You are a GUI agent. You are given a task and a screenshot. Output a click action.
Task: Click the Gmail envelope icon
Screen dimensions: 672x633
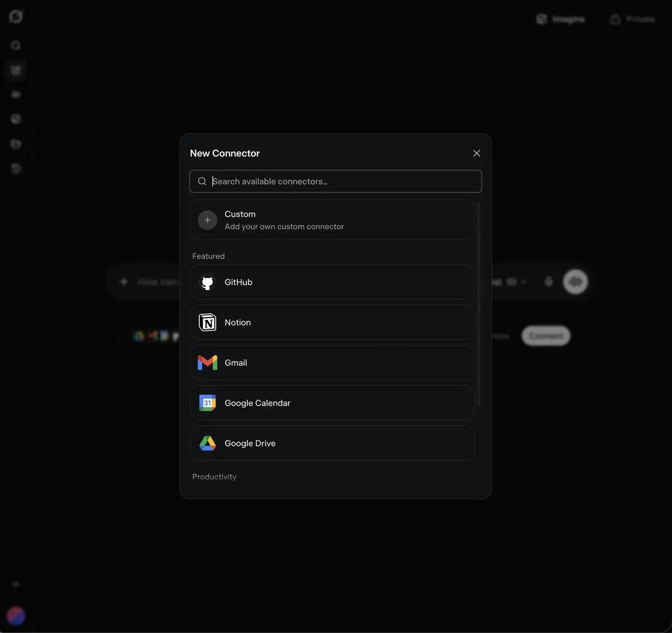[207, 363]
